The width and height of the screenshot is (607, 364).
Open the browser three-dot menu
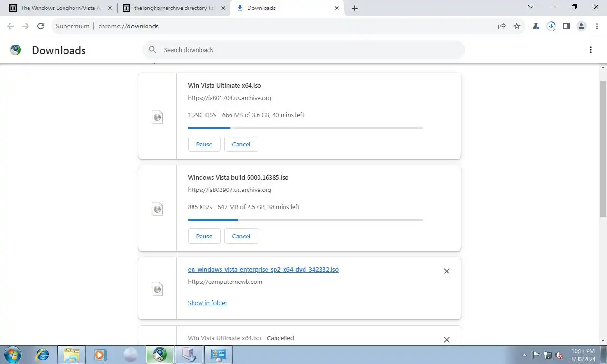pyautogui.click(x=597, y=26)
